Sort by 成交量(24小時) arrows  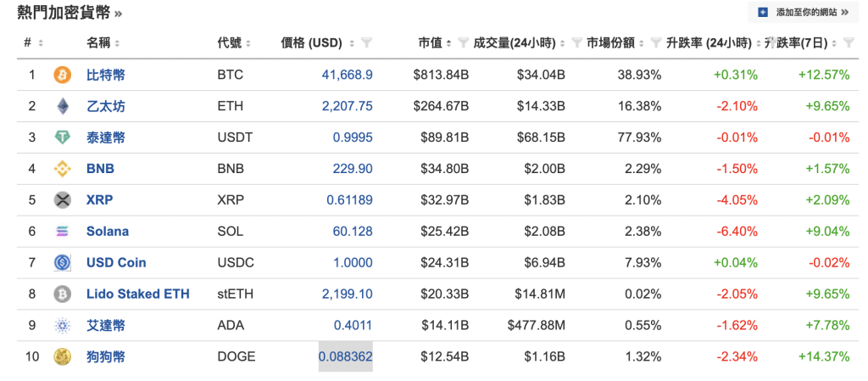pos(563,43)
